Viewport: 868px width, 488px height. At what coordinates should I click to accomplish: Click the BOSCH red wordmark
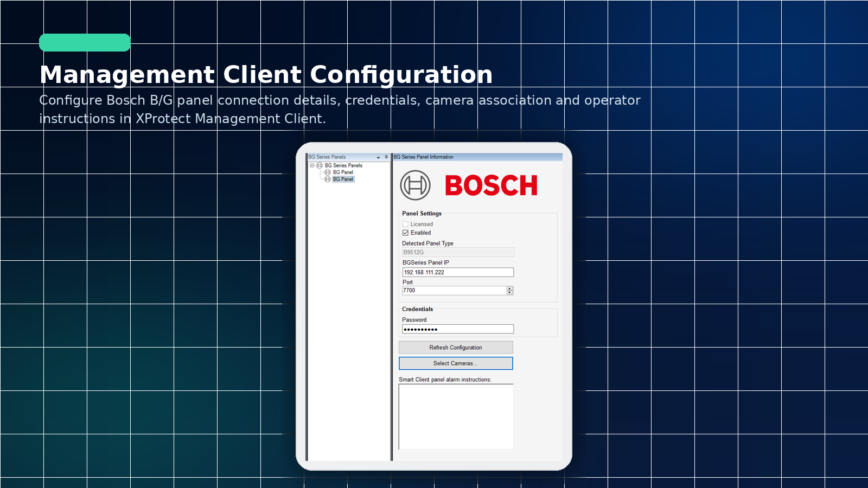point(491,185)
